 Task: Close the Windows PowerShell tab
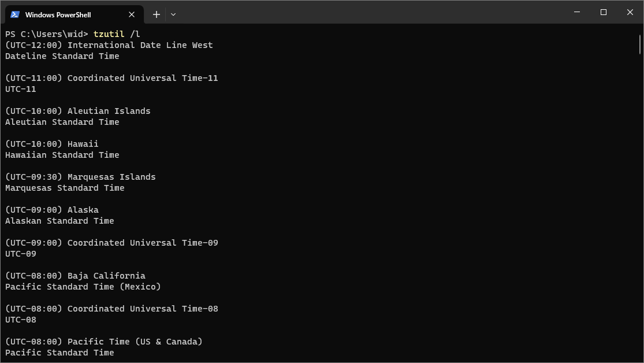tap(131, 14)
